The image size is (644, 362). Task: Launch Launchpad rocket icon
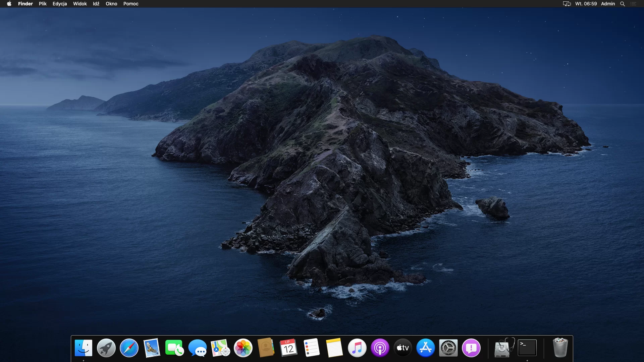click(x=106, y=348)
